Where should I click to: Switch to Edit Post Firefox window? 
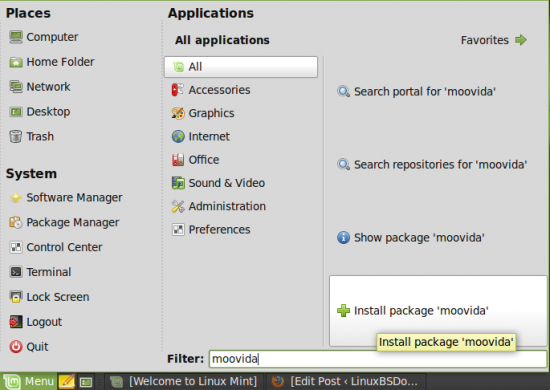click(346, 381)
